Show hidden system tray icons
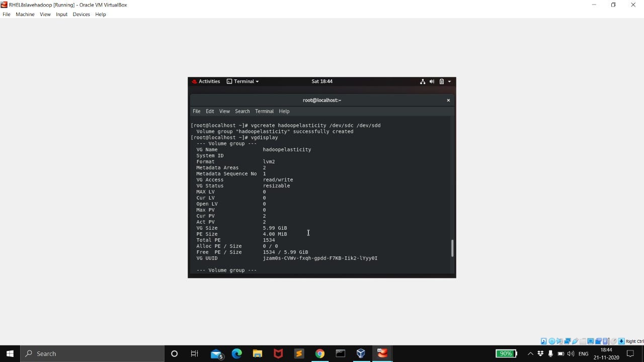Image resolution: width=644 pixels, height=362 pixels. (x=530, y=353)
